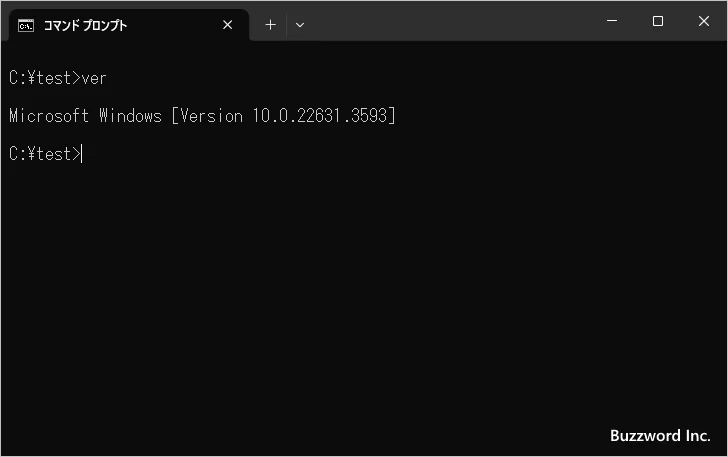Open a new tab with the plus button
Screen dimensions: 728x457
coord(270,25)
